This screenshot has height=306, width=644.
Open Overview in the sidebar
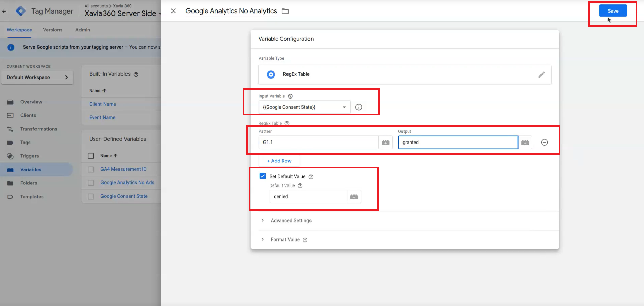(x=31, y=102)
